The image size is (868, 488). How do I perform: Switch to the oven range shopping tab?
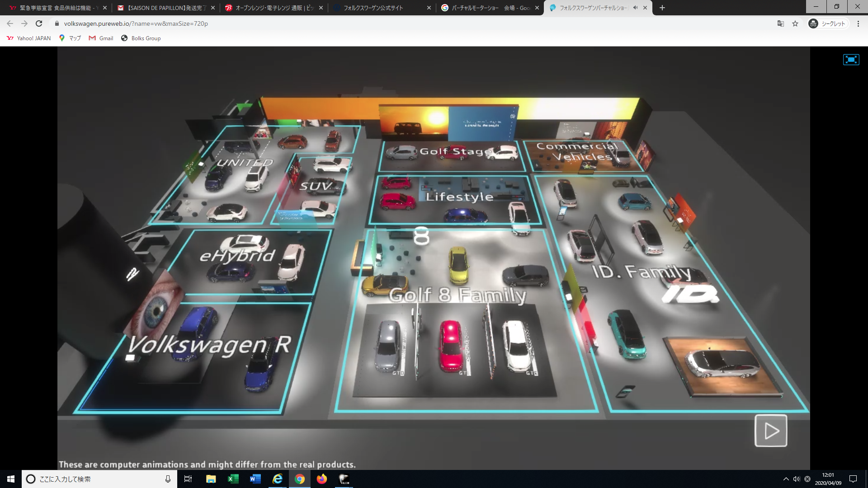[x=274, y=8]
